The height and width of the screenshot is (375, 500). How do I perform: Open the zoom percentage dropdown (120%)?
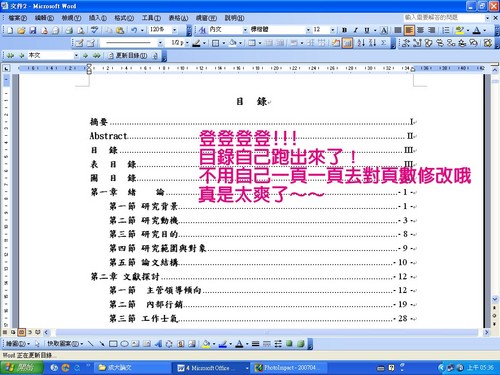(x=175, y=30)
